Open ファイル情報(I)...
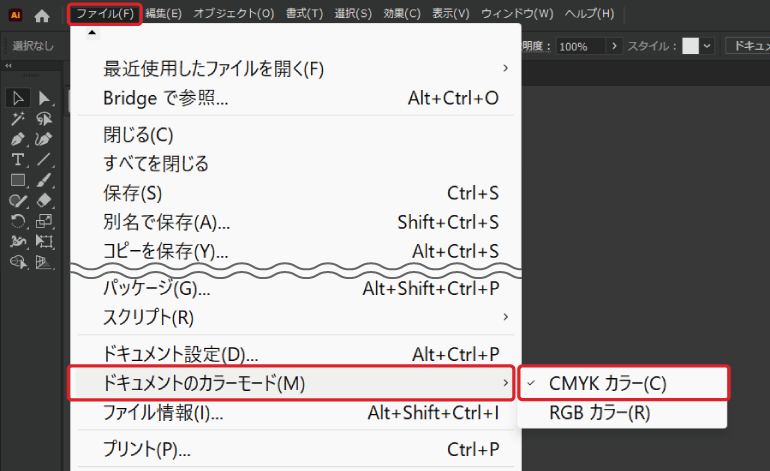This screenshot has height=471, width=770. [x=296, y=413]
